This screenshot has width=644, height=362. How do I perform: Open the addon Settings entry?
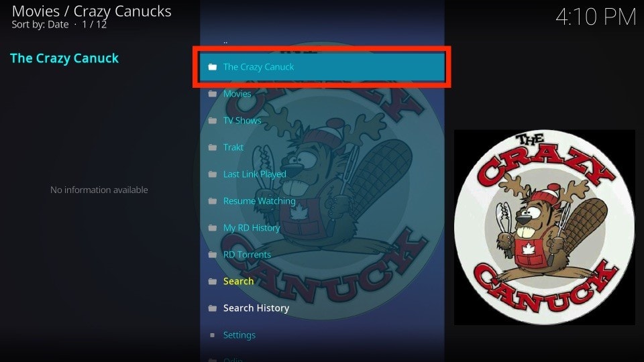tap(322, 335)
